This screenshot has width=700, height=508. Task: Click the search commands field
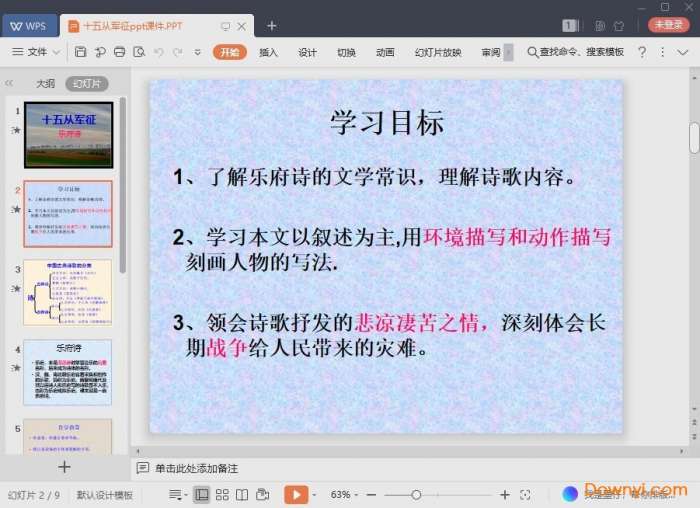(575, 52)
